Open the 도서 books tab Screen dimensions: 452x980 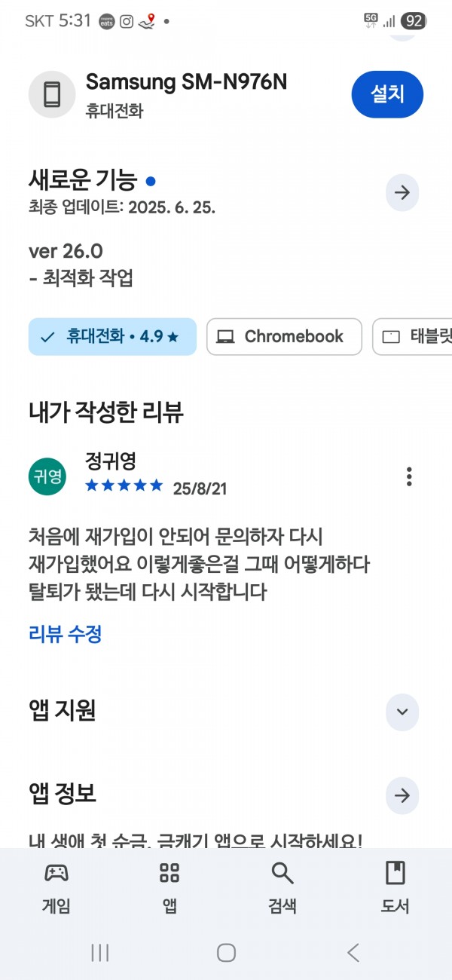pyautogui.click(x=395, y=888)
